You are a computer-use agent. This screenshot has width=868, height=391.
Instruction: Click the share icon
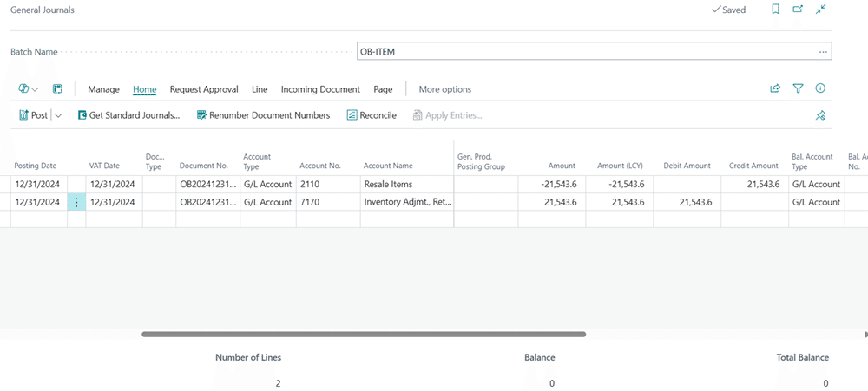775,88
